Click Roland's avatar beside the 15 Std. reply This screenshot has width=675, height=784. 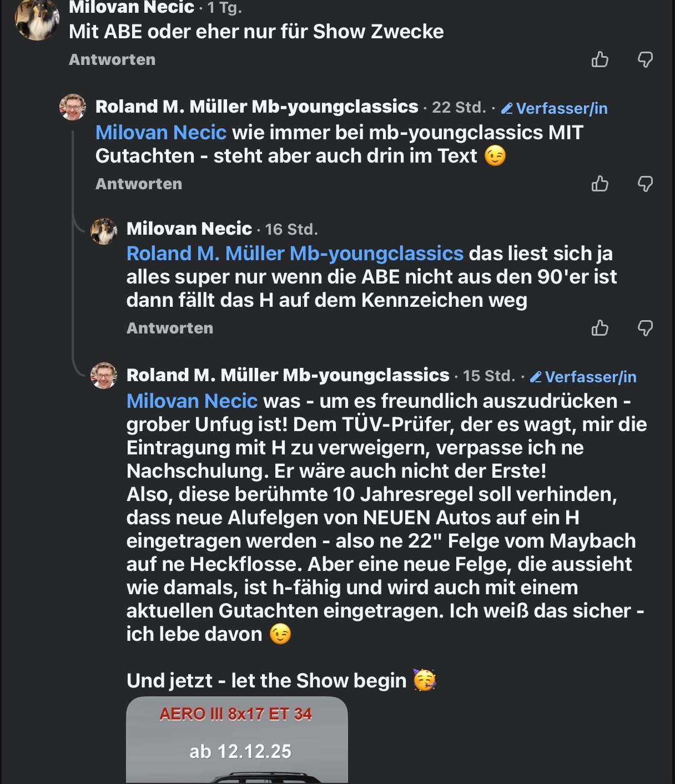coord(104,376)
